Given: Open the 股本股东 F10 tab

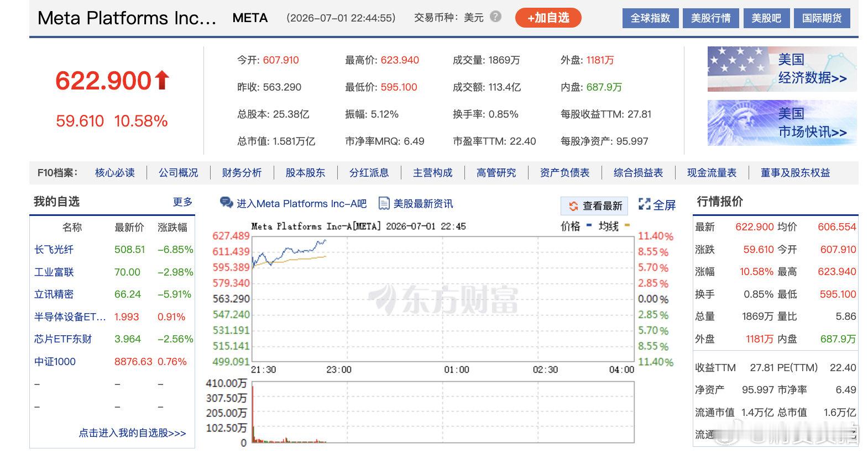Looking at the screenshot, I should coord(305,173).
